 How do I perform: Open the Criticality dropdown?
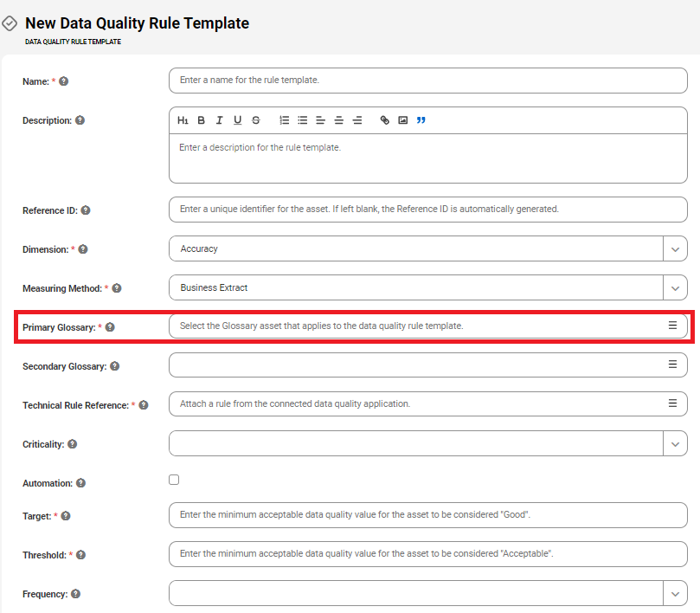point(675,443)
